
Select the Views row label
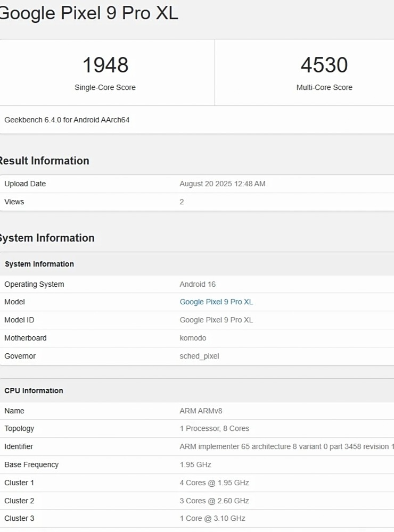[x=14, y=202]
